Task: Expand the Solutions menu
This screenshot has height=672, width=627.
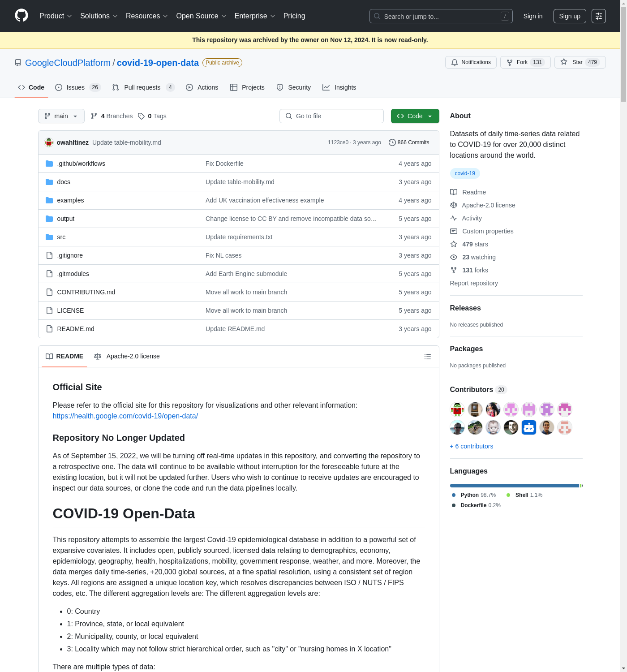Action: (99, 16)
